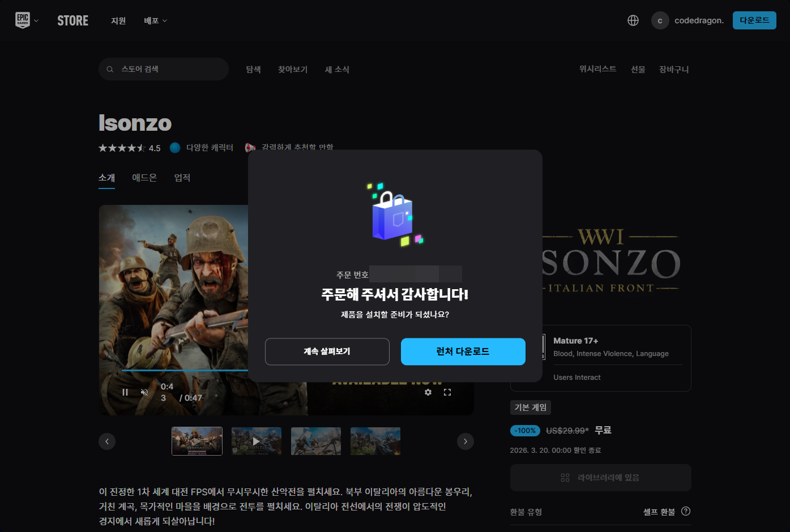
Task: Click the top-right 다운로드 button
Action: pos(754,20)
